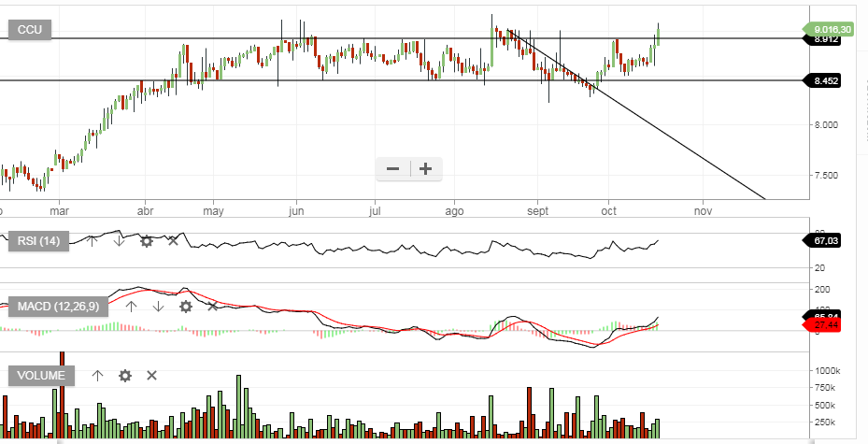This screenshot has width=868, height=444.
Task: Select the 8.912 horizontal line price tag
Action: pos(821,39)
